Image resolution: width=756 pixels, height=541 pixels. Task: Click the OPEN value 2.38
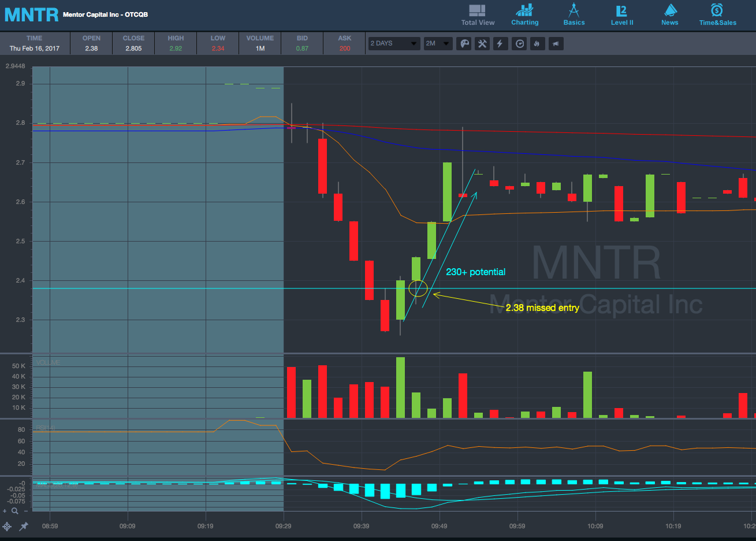coord(91,49)
